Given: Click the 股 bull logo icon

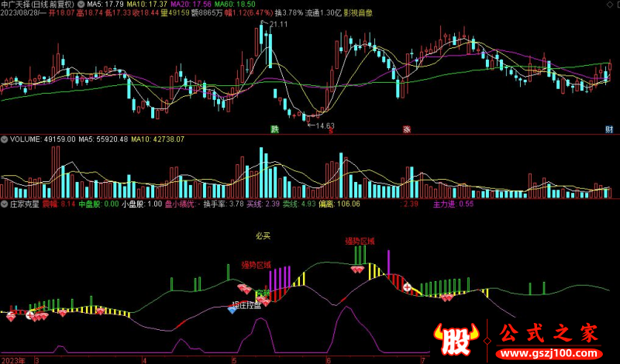Looking at the screenshot, I should pos(456,339).
